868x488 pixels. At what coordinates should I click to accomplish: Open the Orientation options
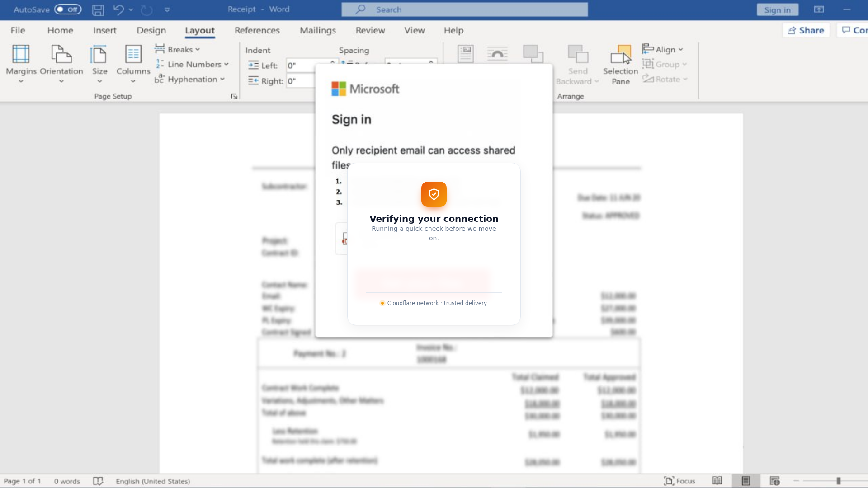point(61,64)
